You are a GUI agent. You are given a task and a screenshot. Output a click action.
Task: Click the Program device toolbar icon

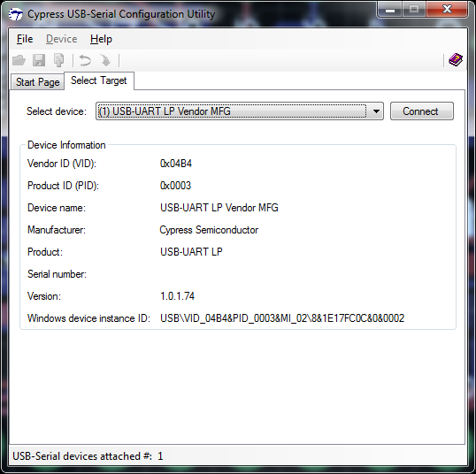59,60
